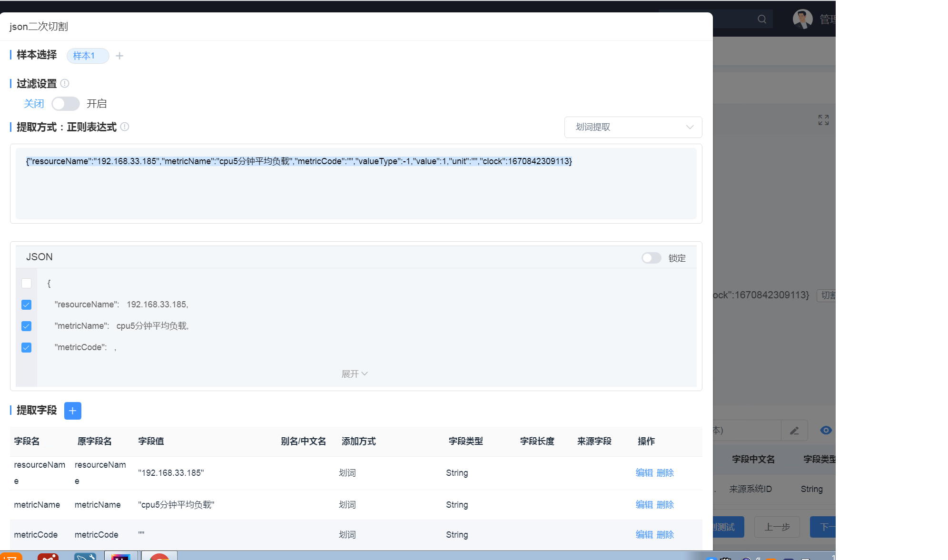Click the 开启 label of the filter switch
The height and width of the screenshot is (560, 948).
point(97,104)
